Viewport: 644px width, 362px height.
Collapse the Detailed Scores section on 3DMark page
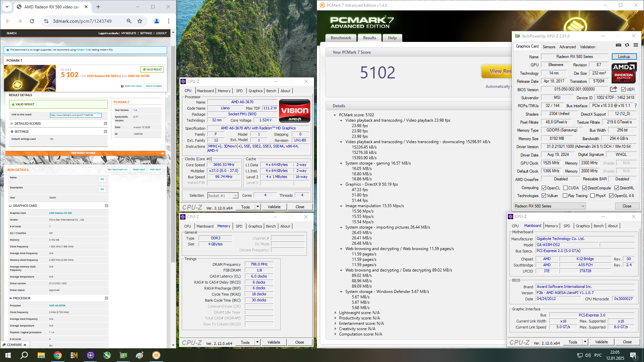point(105,124)
